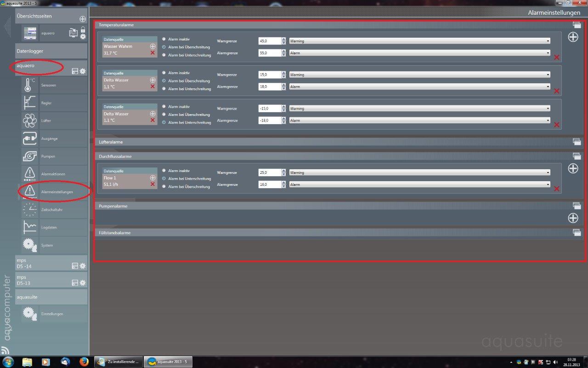This screenshot has width=588, height=368.
Task: Open Windows Explorer from the taskbar
Action: point(28,362)
